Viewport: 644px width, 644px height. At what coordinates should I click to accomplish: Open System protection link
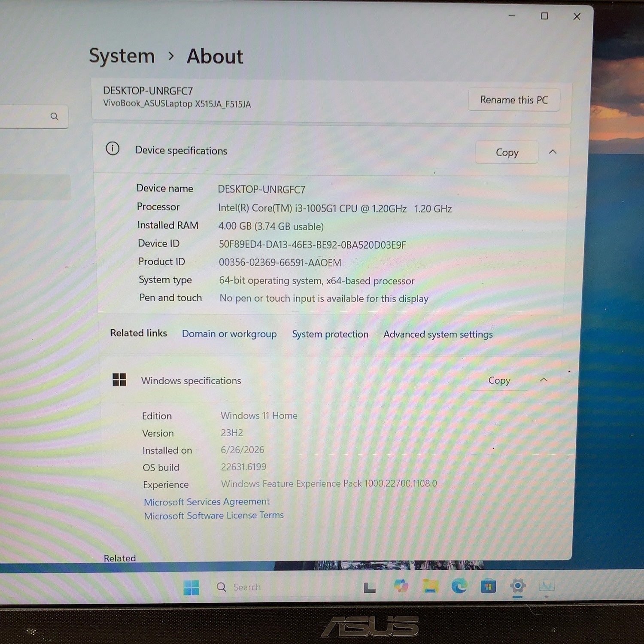[330, 334]
